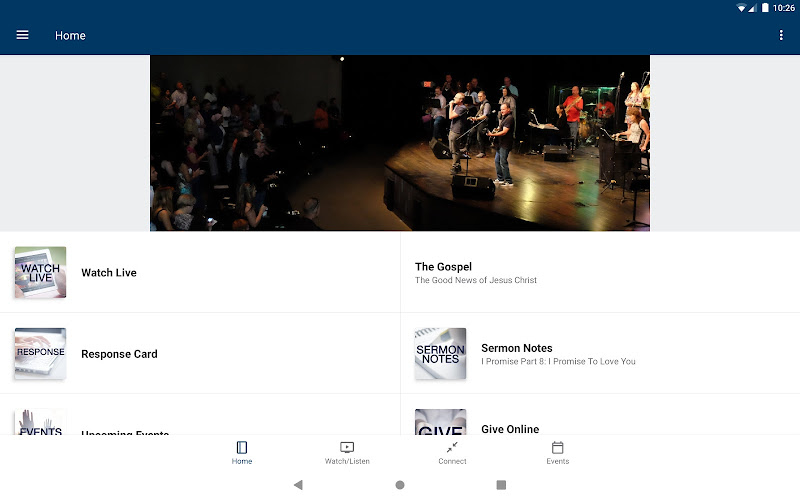Open the Watch Live item
Screen dimensions: 800x500
(x=200, y=272)
